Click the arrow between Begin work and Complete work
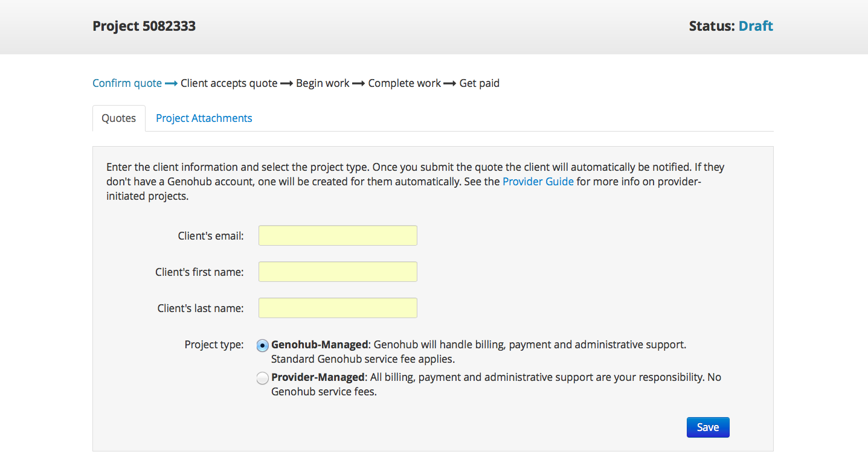This screenshot has width=868, height=466. pyautogui.click(x=358, y=83)
